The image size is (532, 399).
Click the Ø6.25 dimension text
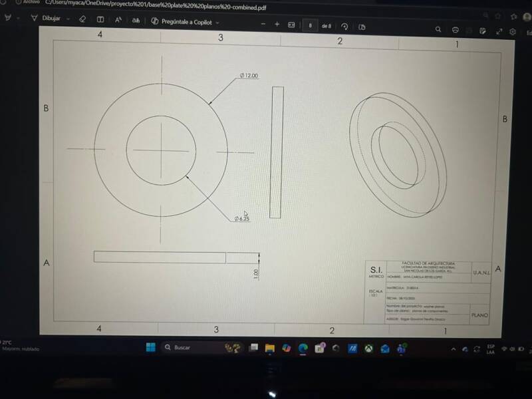click(242, 219)
